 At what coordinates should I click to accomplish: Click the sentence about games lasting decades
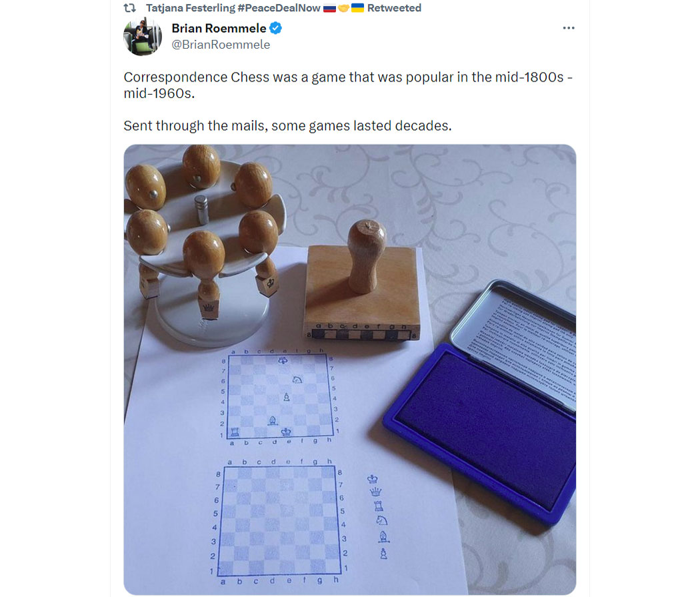click(x=287, y=125)
